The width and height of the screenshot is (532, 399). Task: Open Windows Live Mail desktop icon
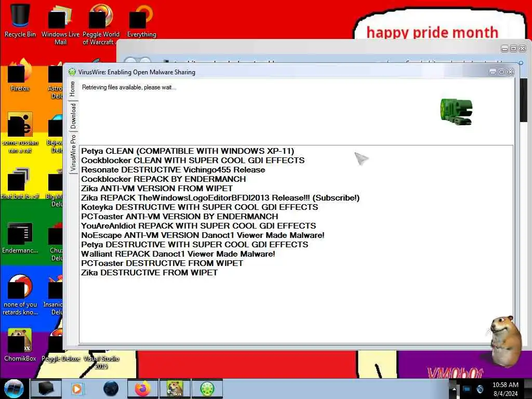(60, 24)
